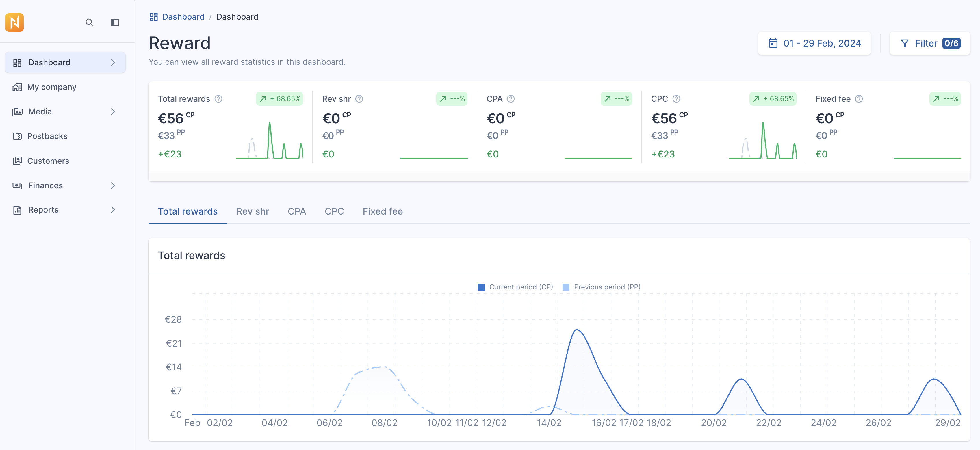Switch to the Fixed fee tab
This screenshot has height=450, width=980.
(x=383, y=211)
